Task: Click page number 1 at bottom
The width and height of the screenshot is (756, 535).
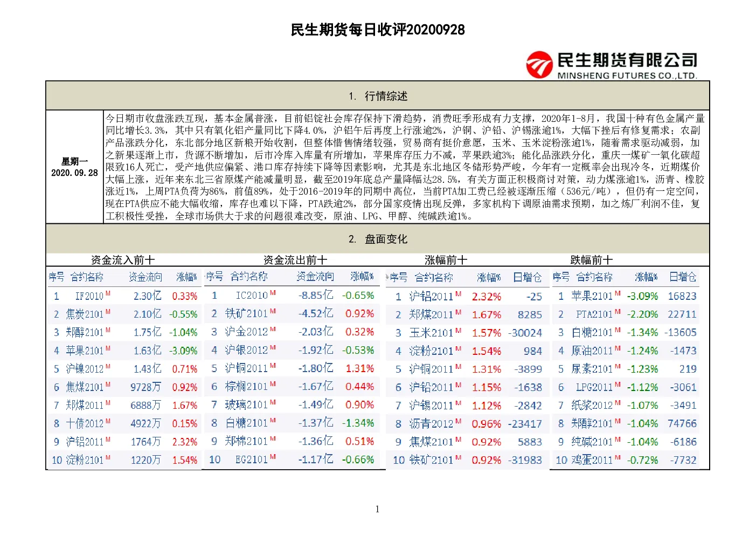Action: pos(377,509)
